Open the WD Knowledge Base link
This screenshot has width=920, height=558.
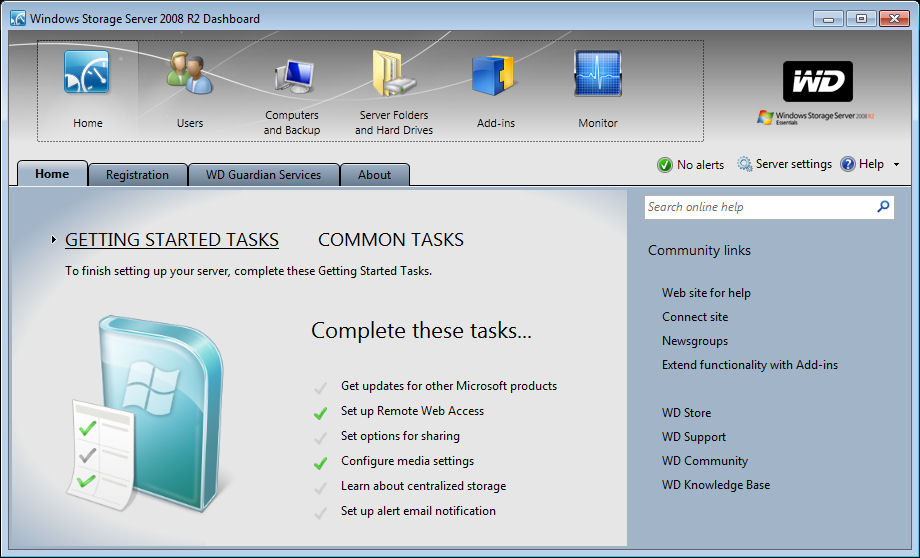click(x=716, y=485)
